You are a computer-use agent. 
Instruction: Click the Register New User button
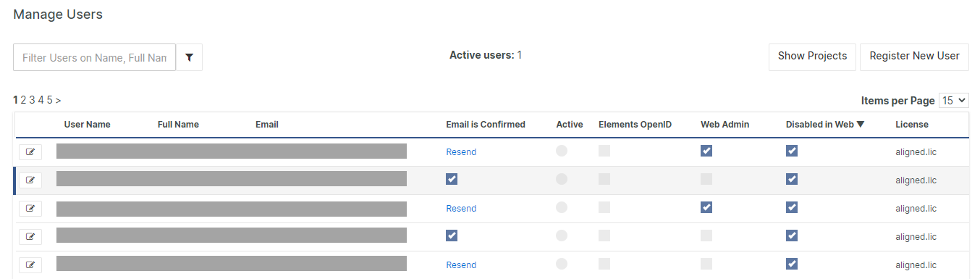tap(914, 57)
